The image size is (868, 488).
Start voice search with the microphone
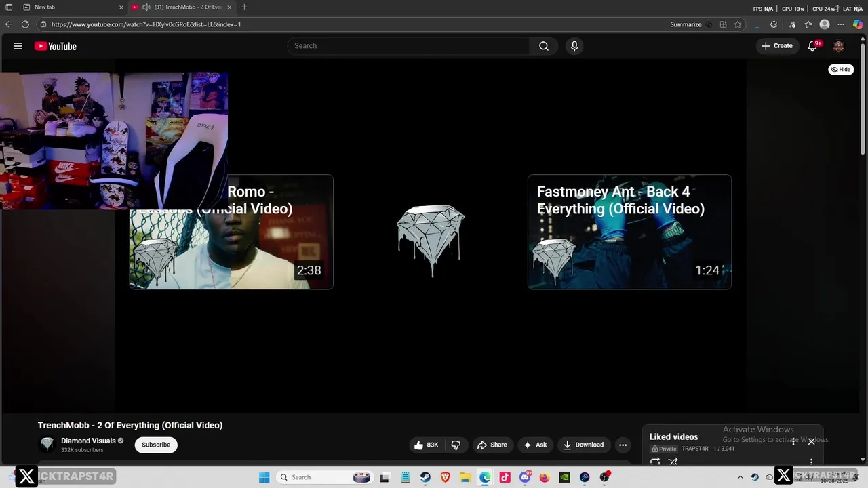point(574,46)
